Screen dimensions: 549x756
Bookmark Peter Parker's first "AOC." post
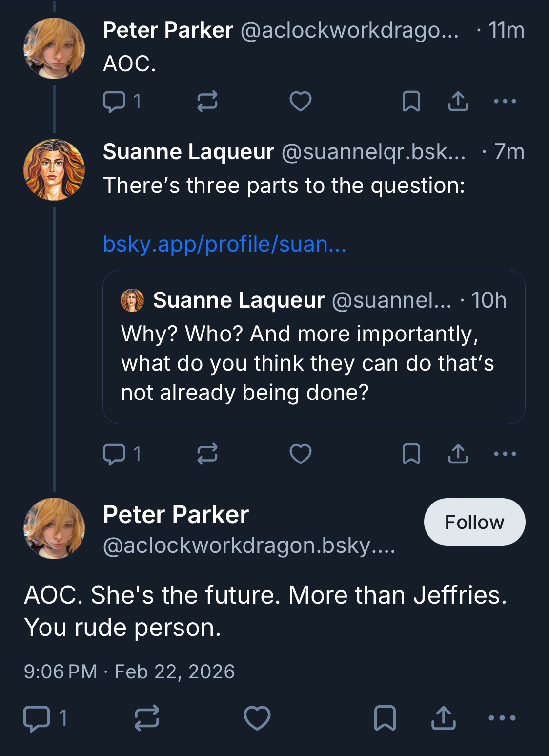411,102
